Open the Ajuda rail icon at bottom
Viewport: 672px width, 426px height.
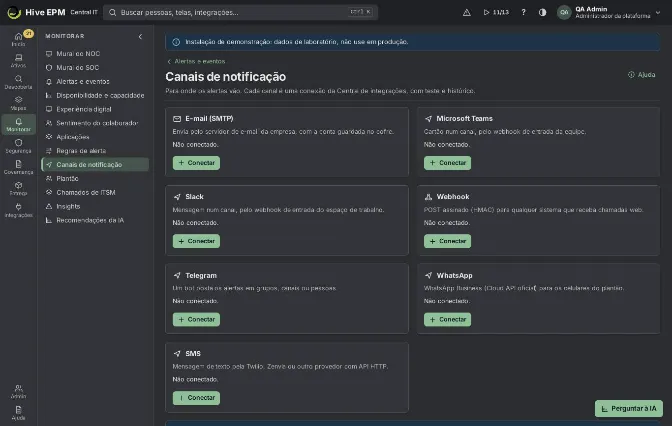18,413
